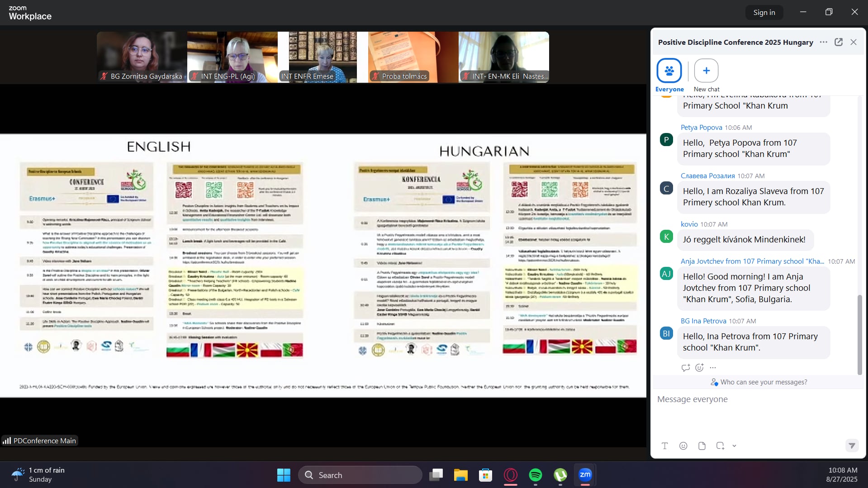Open more options for Ina Petrova's message
Screen dimensions: 868x488
click(x=713, y=368)
